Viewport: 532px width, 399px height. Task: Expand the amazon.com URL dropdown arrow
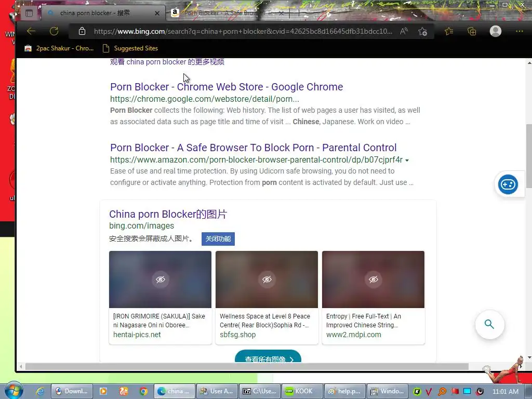pos(407,160)
